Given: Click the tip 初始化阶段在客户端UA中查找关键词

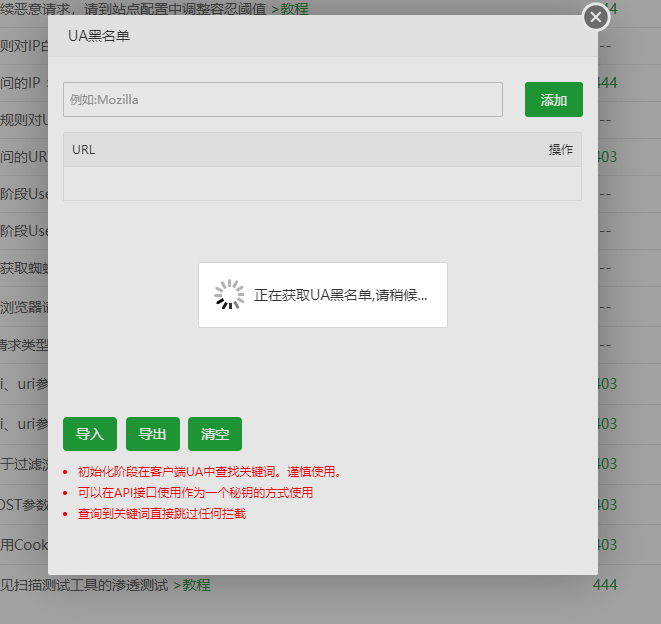Looking at the screenshot, I should [x=209, y=472].
